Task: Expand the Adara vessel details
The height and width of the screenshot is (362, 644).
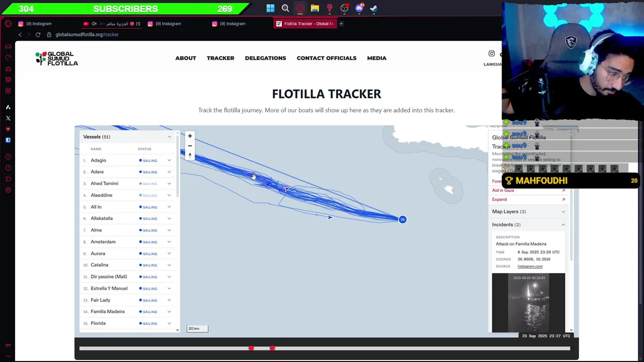Action: (169, 172)
